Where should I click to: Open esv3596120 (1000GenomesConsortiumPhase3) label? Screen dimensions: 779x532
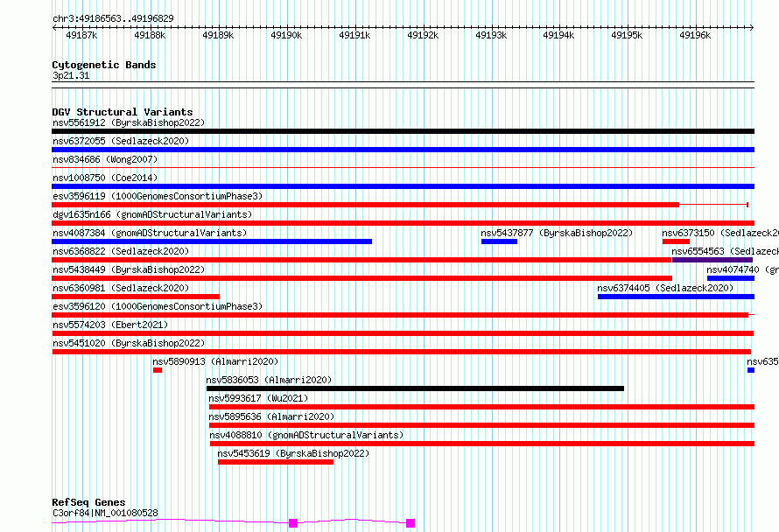(158, 306)
